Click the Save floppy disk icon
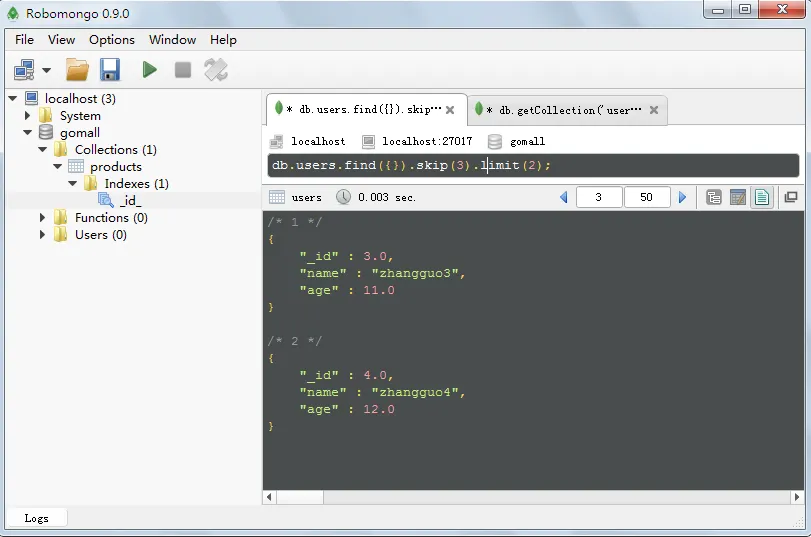The height and width of the screenshot is (537, 811). pos(110,70)
